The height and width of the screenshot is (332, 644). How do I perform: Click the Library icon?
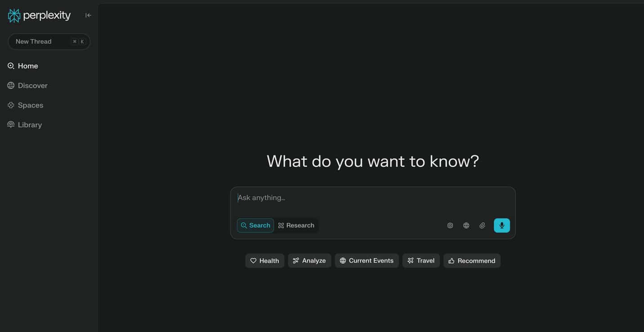(11, 125)
